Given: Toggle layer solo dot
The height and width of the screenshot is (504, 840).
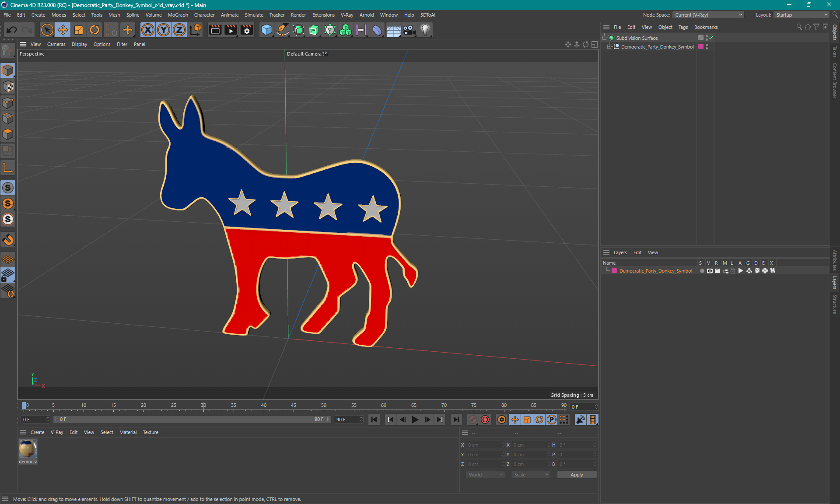Looking at the screenshot, I should pyautogui.click(x=702, y=271).
